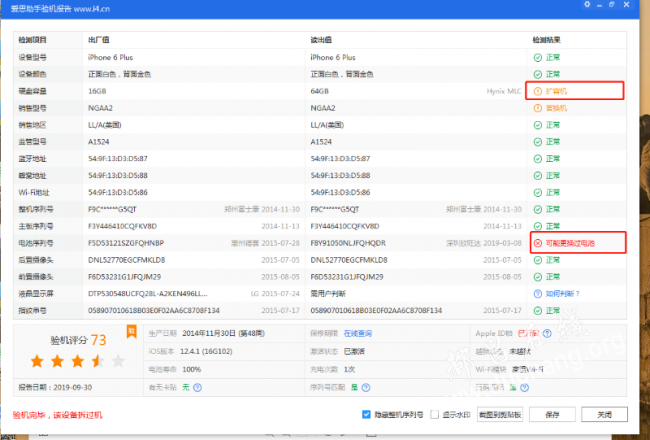Click the 验机评分 73 score
Screen dimensions: 650x440
click(x=78, y=340)
